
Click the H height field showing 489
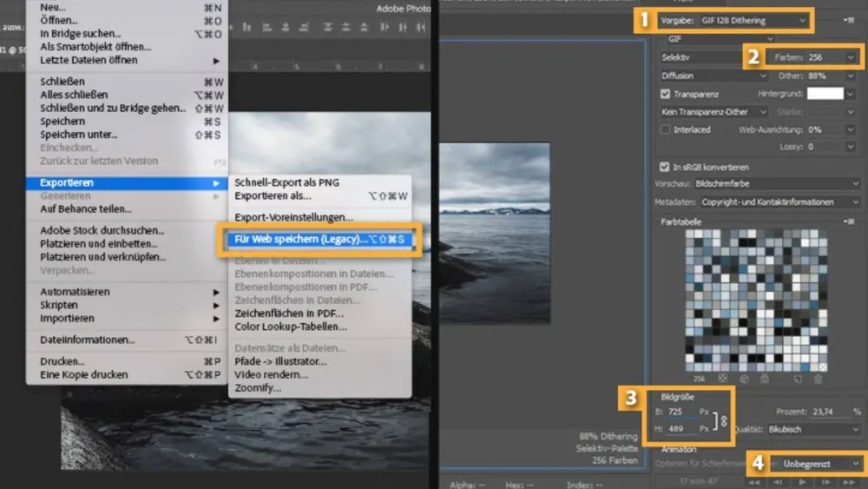coord(681,429)
